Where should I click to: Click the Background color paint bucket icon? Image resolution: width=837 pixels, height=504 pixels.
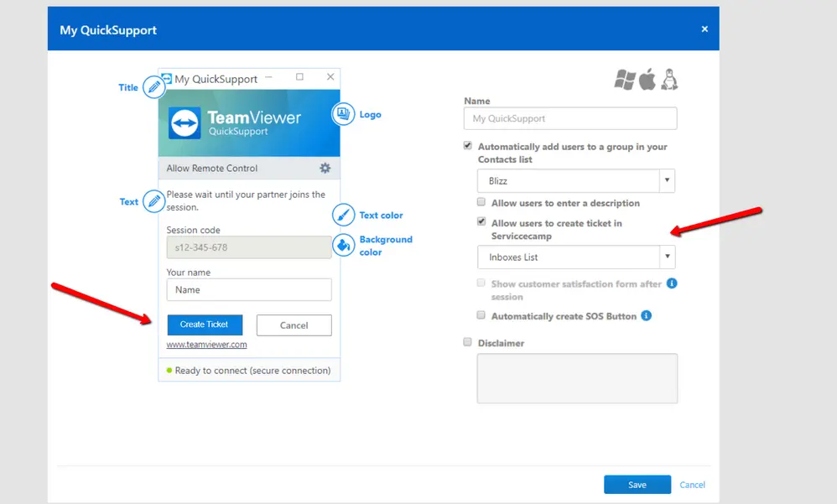[x=343, y=245]
